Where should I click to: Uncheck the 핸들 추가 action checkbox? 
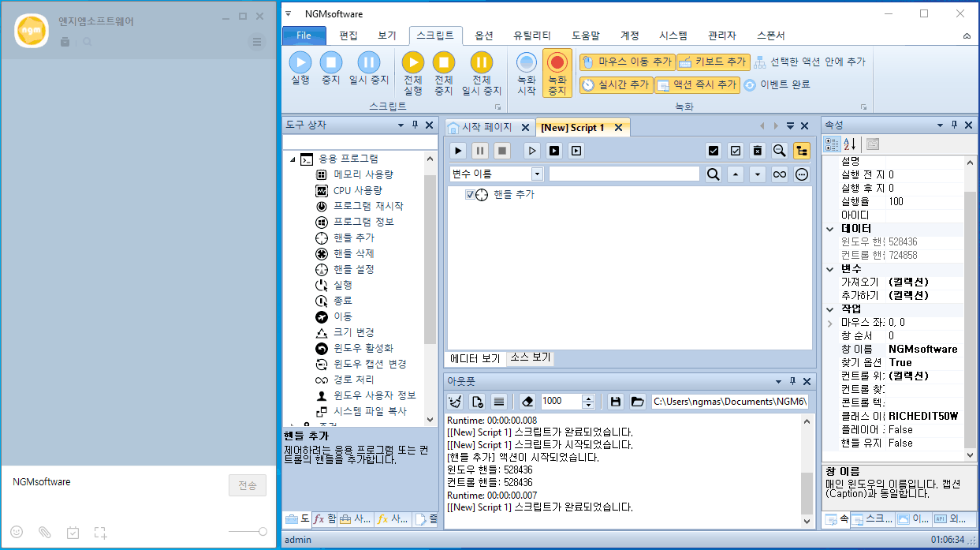[x=470, y=195]
